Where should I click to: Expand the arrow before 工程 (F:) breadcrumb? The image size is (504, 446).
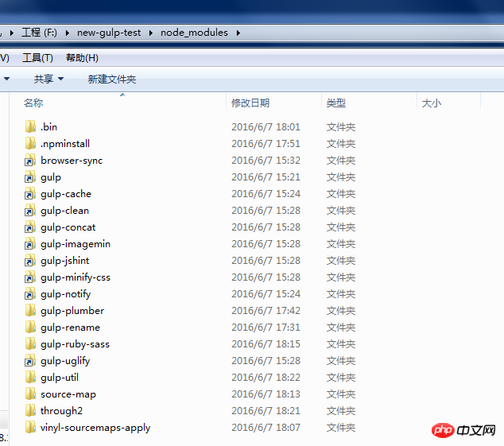[x=12, y=33]
